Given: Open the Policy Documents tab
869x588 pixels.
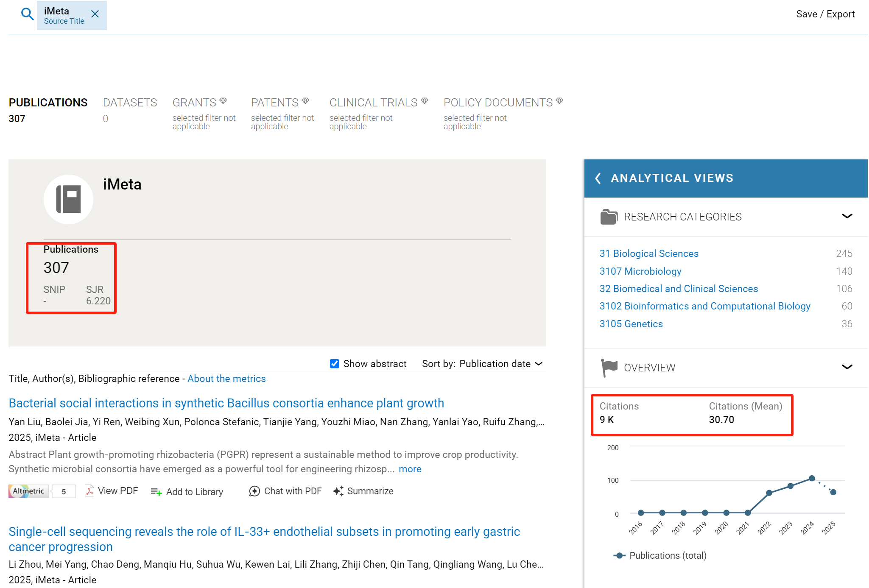Looking at the screenshot, I should click(x=498, y=103).
